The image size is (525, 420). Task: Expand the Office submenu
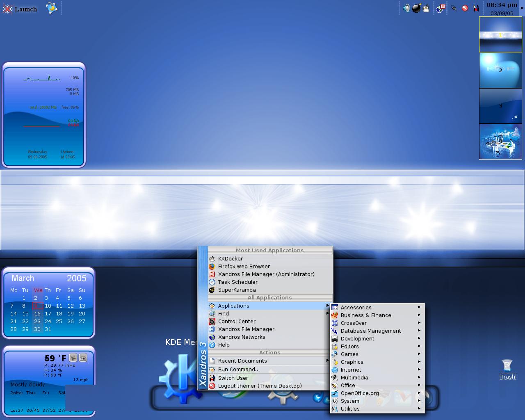pyautogui.click(x=377, y=386)
